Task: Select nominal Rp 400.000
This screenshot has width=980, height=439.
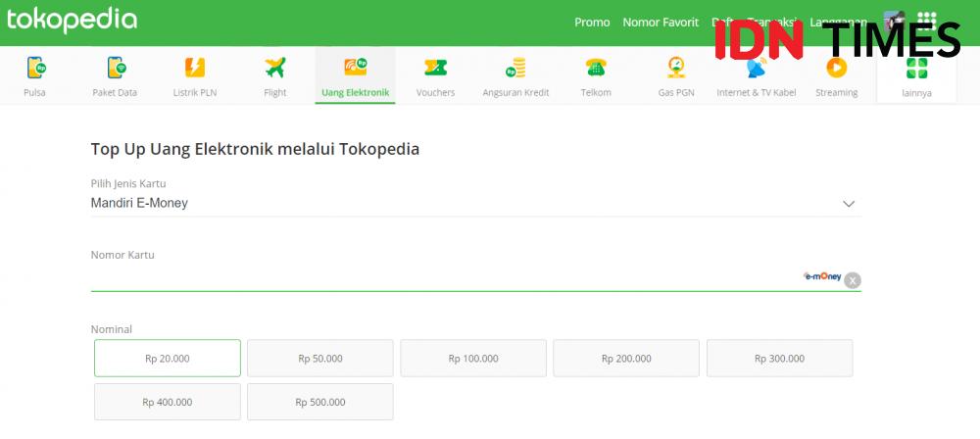Action: coord(168,402)
